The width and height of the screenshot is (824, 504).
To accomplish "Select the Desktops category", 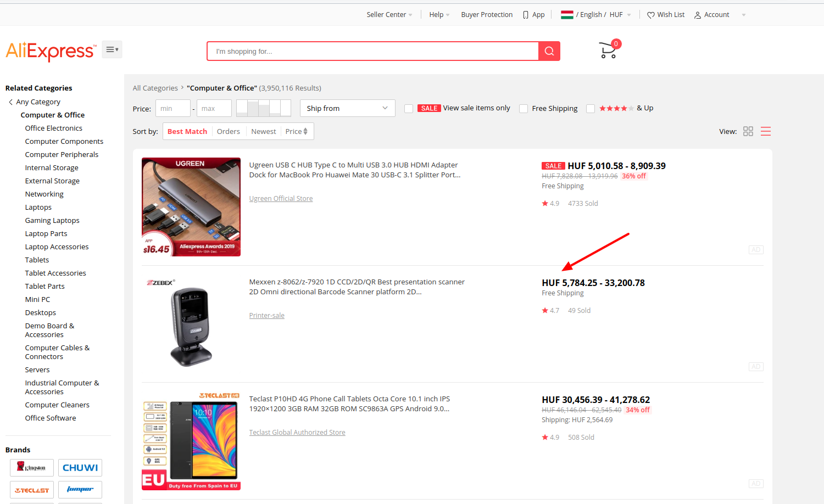I will click(41, 313).
